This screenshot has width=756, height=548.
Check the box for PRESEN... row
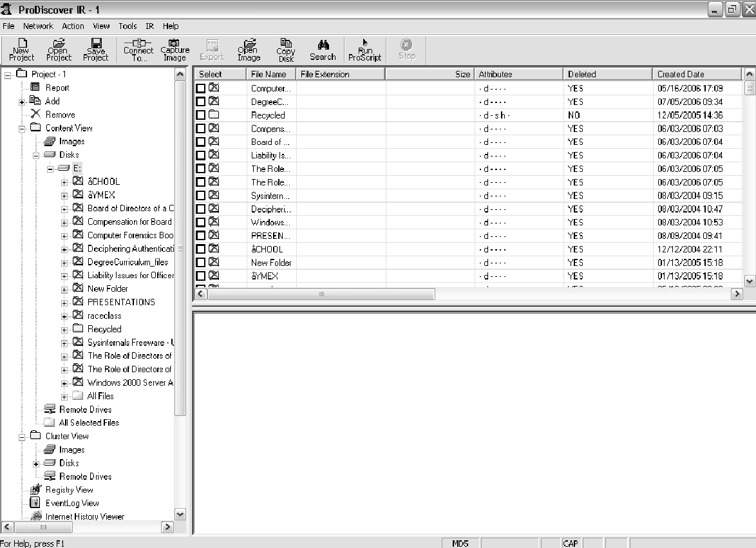click(200, 236)
